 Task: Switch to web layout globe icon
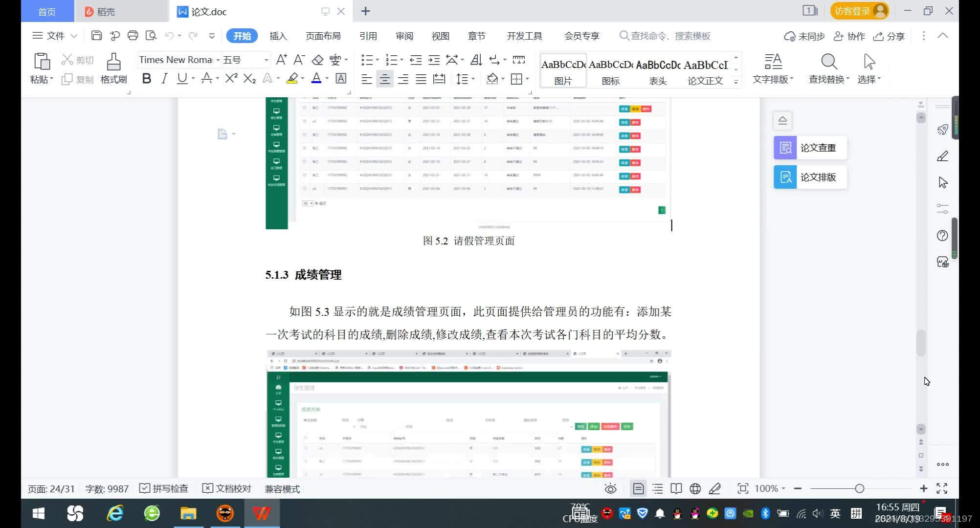click(x=695, y=488)
